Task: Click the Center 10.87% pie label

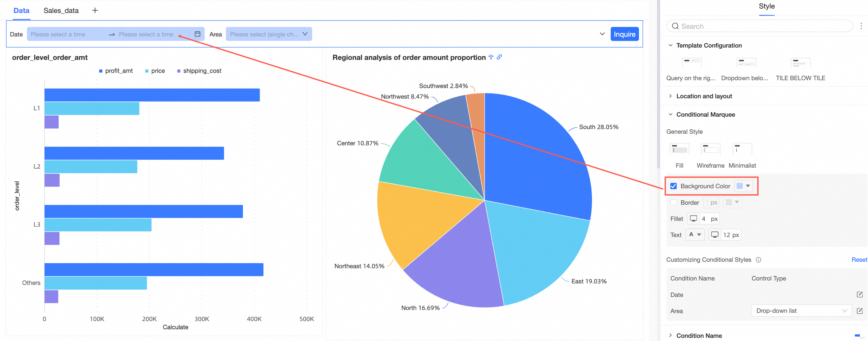Action: click(358, 143)
